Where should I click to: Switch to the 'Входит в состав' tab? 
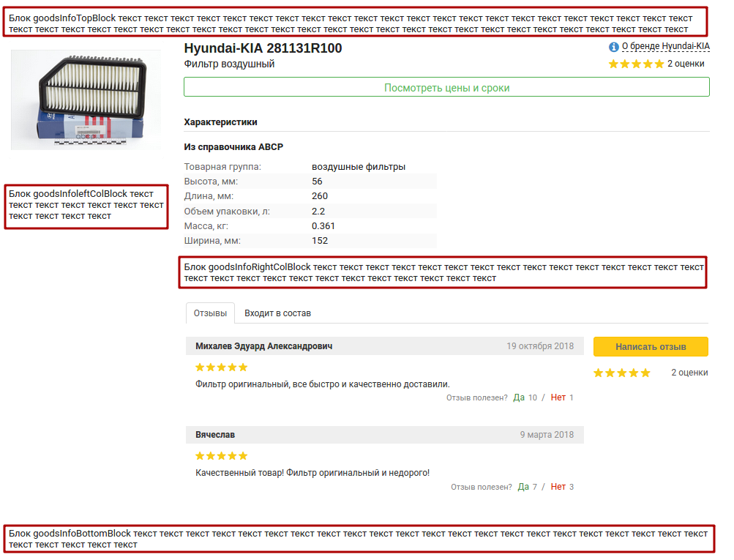coord(277,313)
